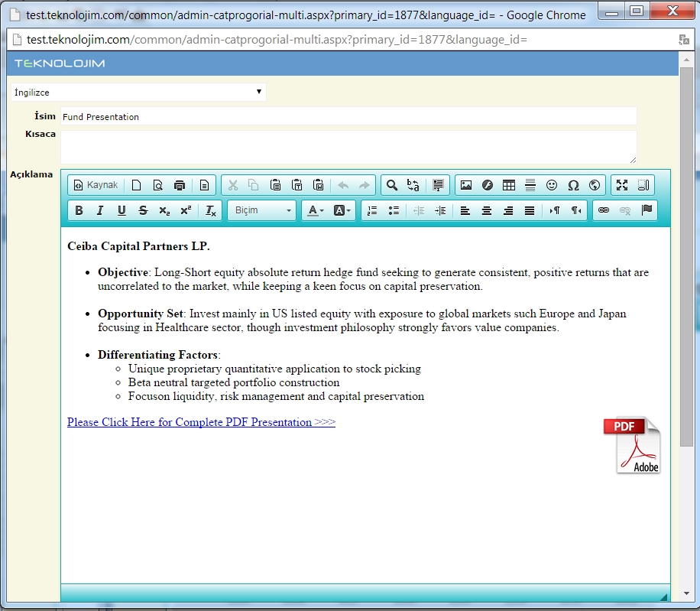Center the text
The width and height of the screenshot is (700, 611).
click(x=487, y=210)
